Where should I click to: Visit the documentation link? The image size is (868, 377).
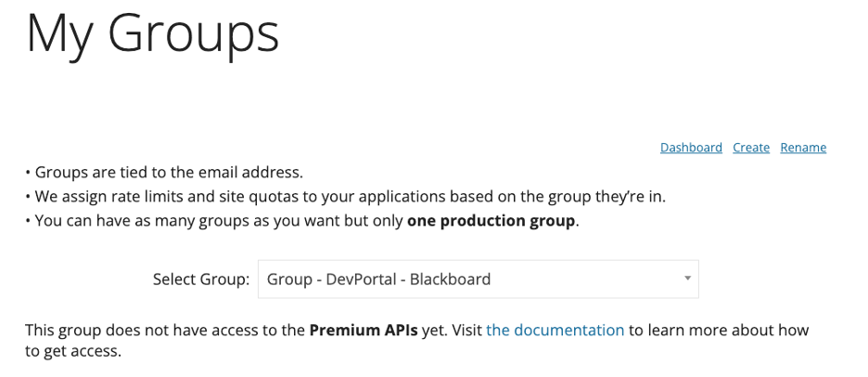pyautogui.click(x=555, y=330)
